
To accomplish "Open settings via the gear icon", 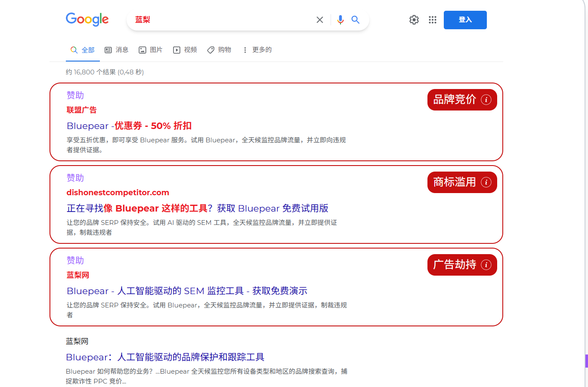I will (x=414, y=20).
